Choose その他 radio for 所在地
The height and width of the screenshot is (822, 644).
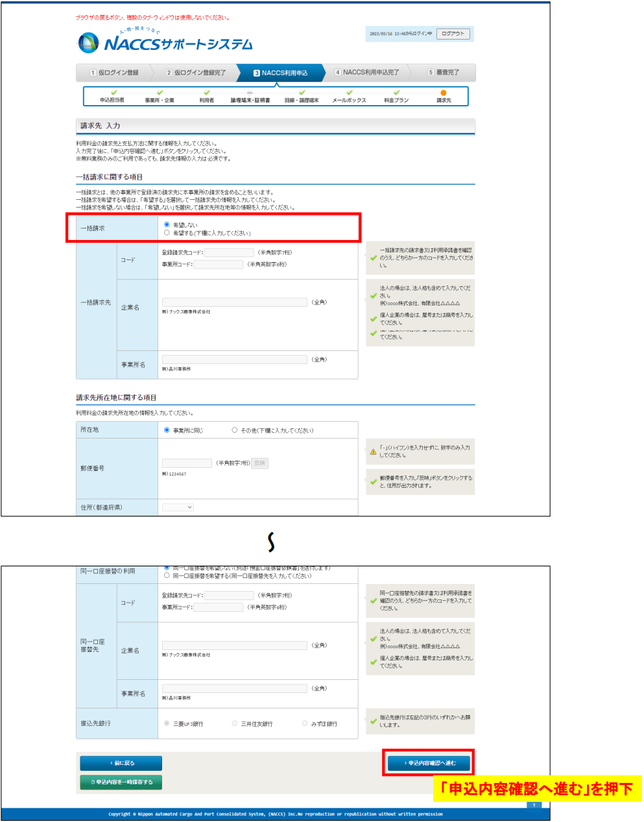(235, 430)
